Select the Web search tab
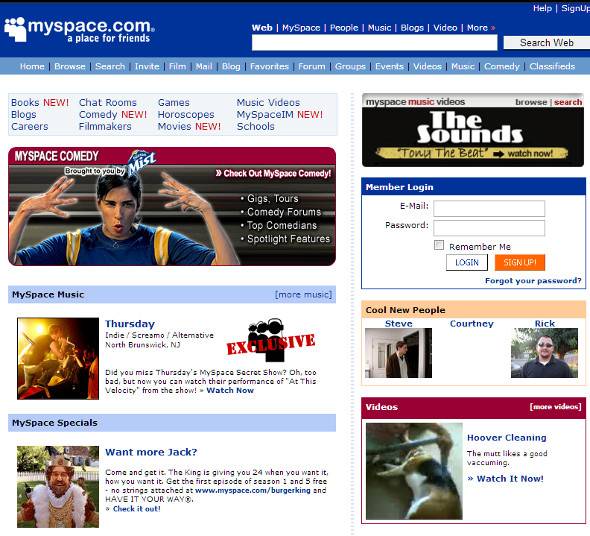This screenshot has height=536, width=590. pyautogui.click(x=262, y=27)
